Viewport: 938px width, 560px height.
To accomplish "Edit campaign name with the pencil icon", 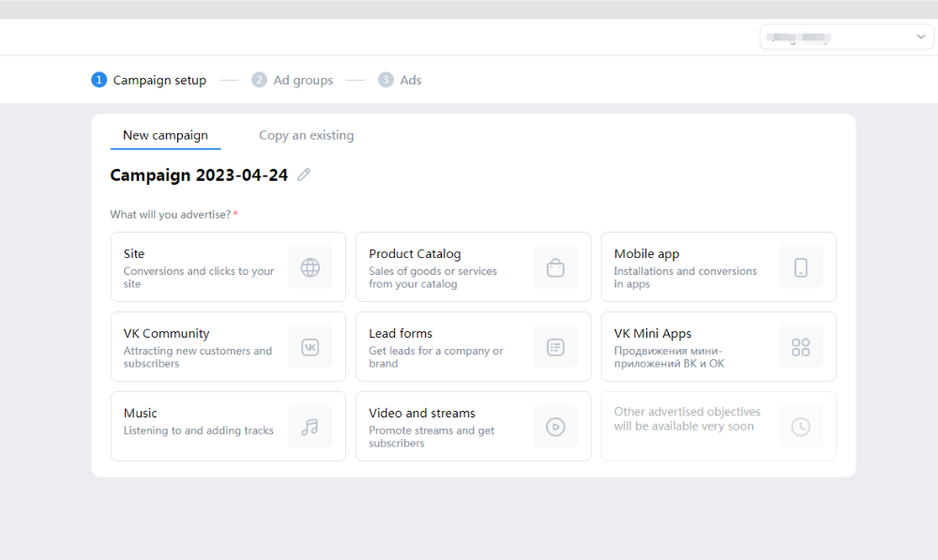I will point(304,174).
